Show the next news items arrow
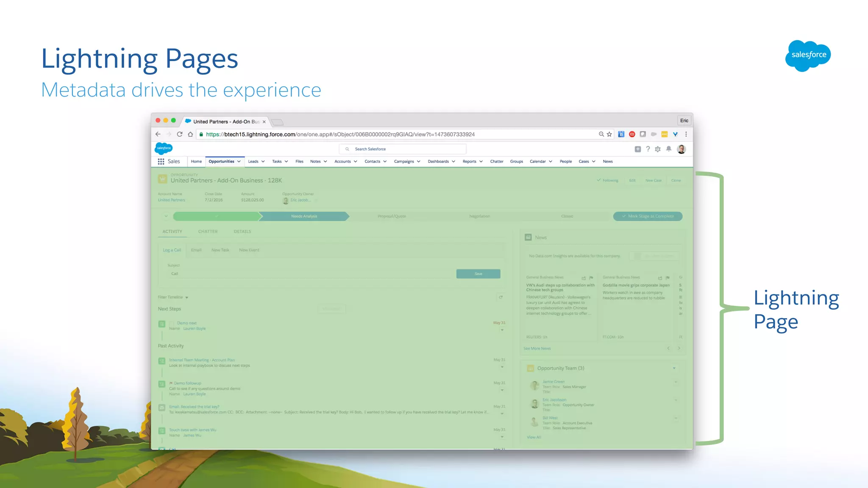 679,348
